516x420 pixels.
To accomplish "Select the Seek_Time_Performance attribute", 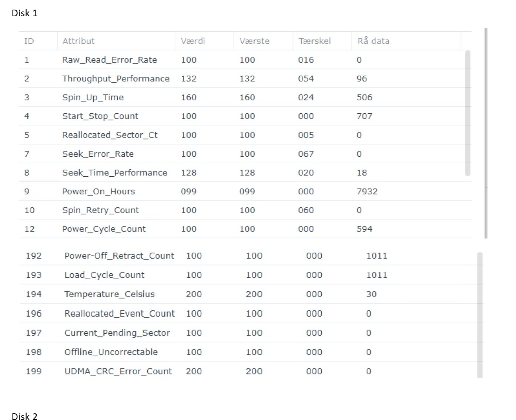I will [115, 173].
